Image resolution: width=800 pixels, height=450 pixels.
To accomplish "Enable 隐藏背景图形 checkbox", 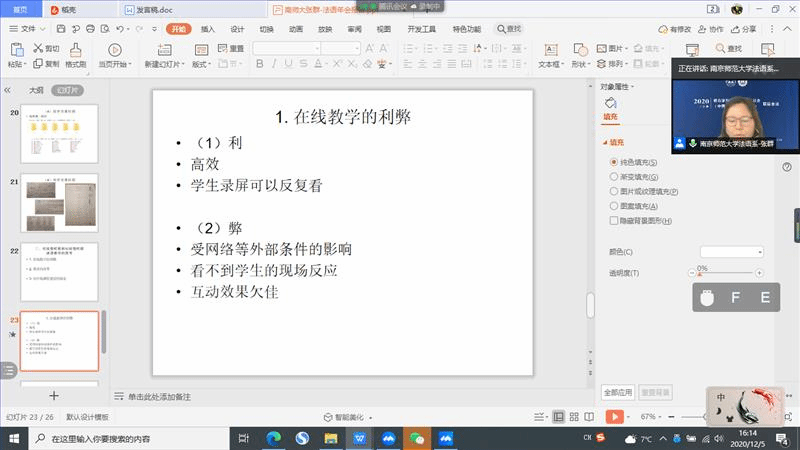I will 613,220.
